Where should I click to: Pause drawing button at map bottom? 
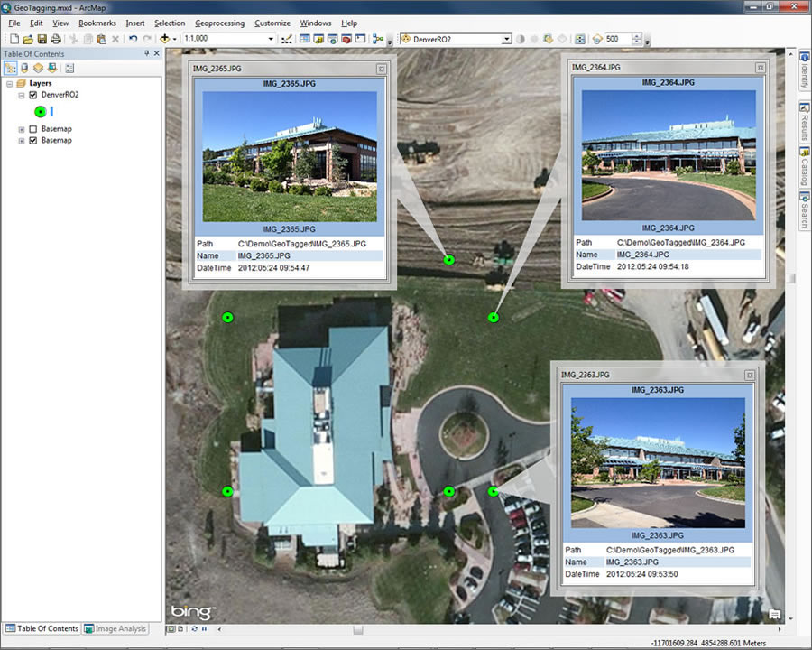pyautogui.click(x=205, y=628)
